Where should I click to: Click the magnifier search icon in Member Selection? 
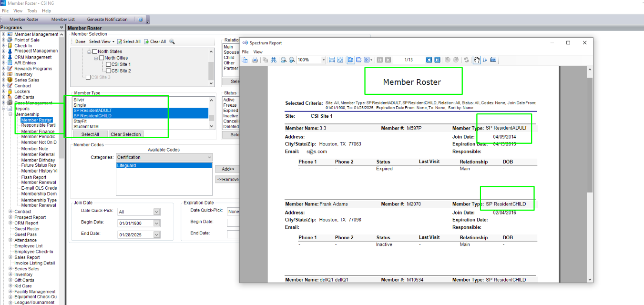point(172,41)
